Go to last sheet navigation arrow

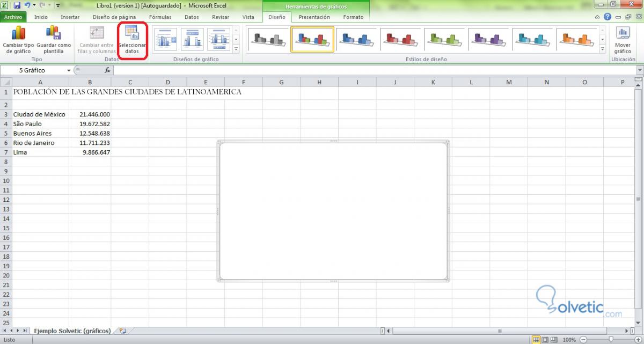25,331
